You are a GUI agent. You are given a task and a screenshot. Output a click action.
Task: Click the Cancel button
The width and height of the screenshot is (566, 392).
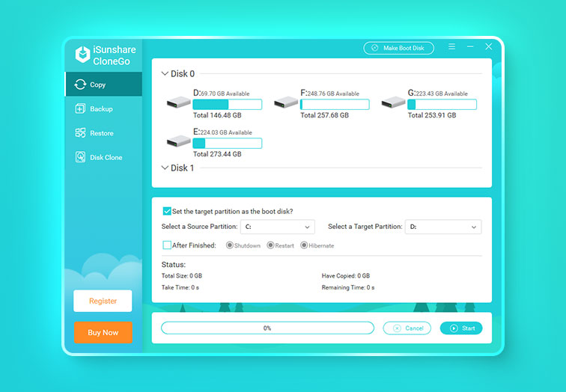pyautogui.click(x=407, y=328)
